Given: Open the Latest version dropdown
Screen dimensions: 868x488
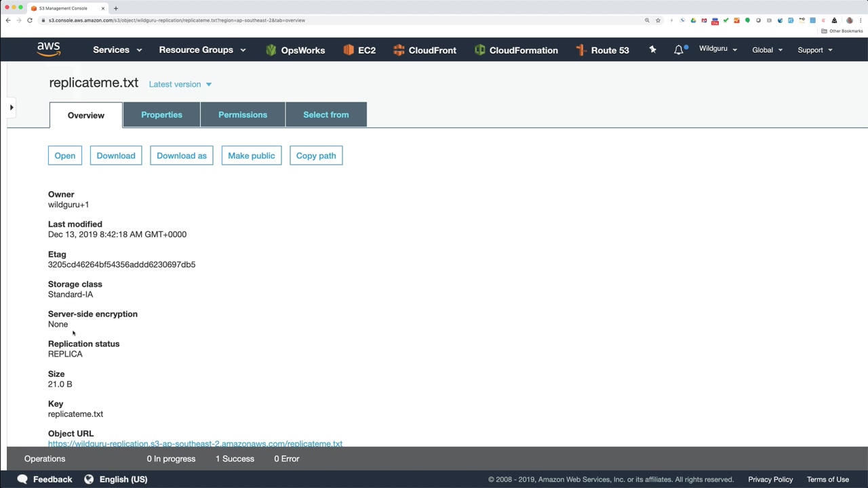Looking at the screenshot, I should point(180,84).
